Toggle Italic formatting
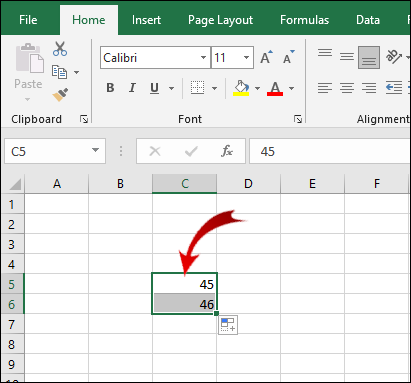411x383 pixels. pos(132,88)
